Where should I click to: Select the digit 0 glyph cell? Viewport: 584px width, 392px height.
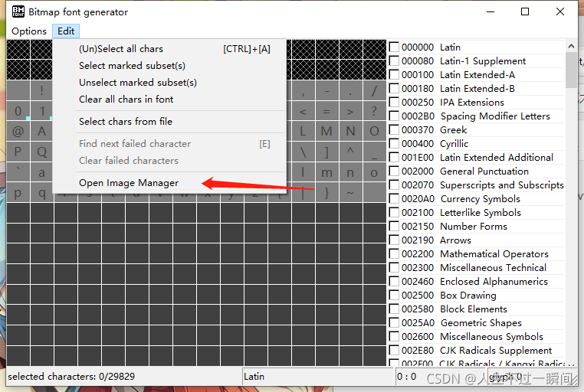pos(18,111)
